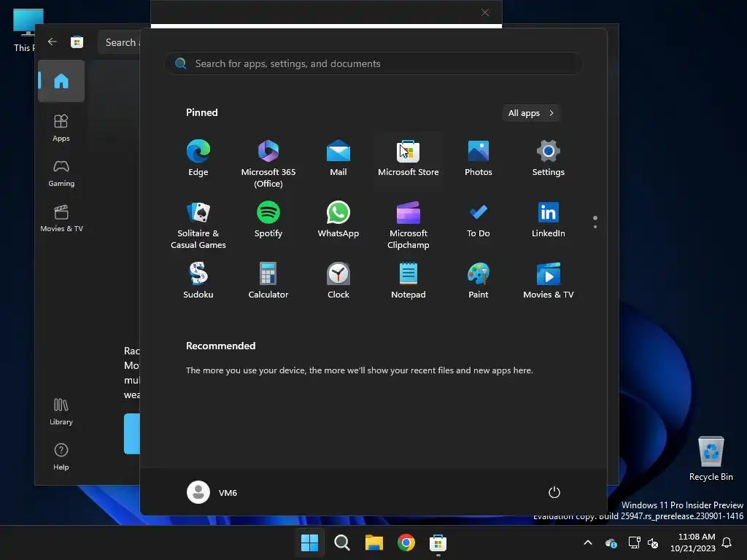The width and height of the screenshot is (747, 560).
Task: Expand hidden system tray icons chevron
Action: click(x=588, y=542)
